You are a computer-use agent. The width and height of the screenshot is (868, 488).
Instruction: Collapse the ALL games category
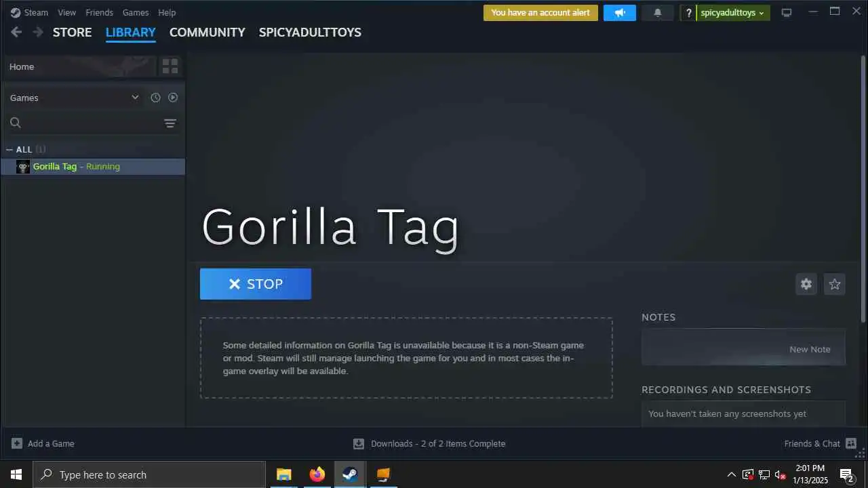tap(9, 150)
